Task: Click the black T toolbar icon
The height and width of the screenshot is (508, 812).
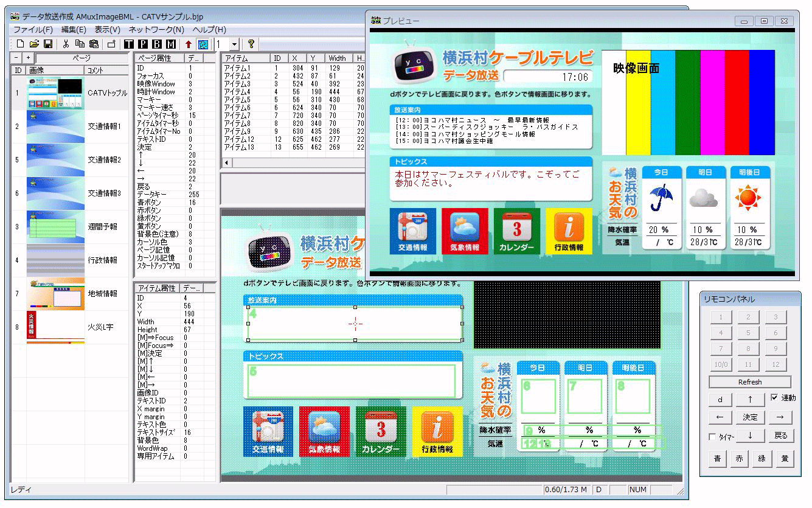Action: [x=129, y=44]
